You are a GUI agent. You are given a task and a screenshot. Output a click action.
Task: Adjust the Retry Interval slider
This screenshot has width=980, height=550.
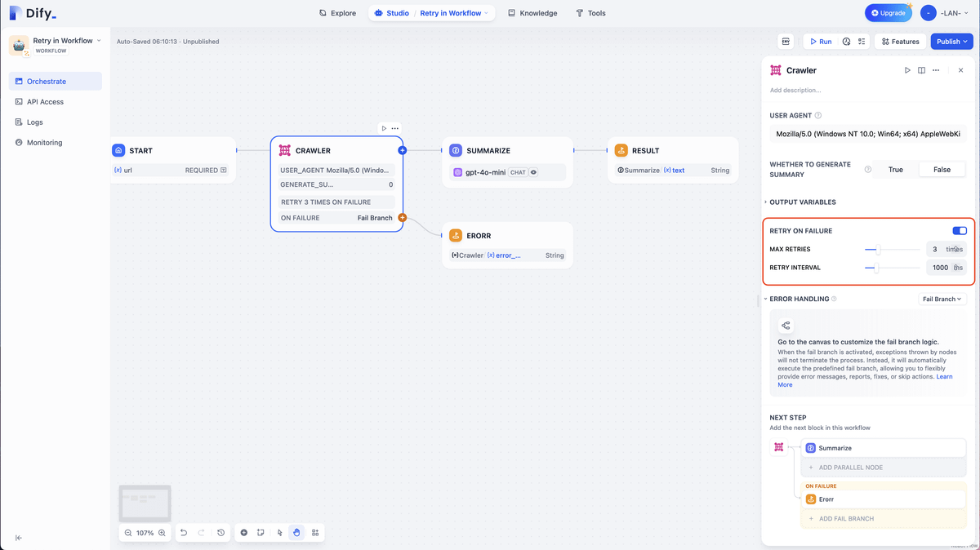893,268
